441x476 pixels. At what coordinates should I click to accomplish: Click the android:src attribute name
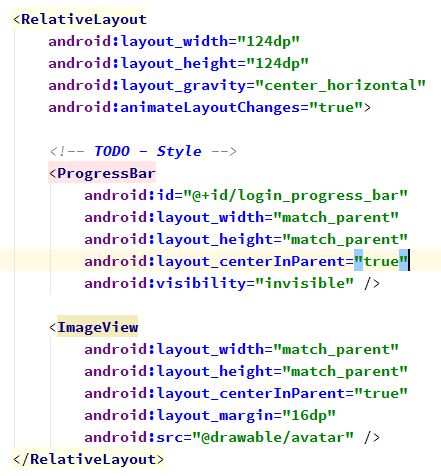[x=134, y=437]
